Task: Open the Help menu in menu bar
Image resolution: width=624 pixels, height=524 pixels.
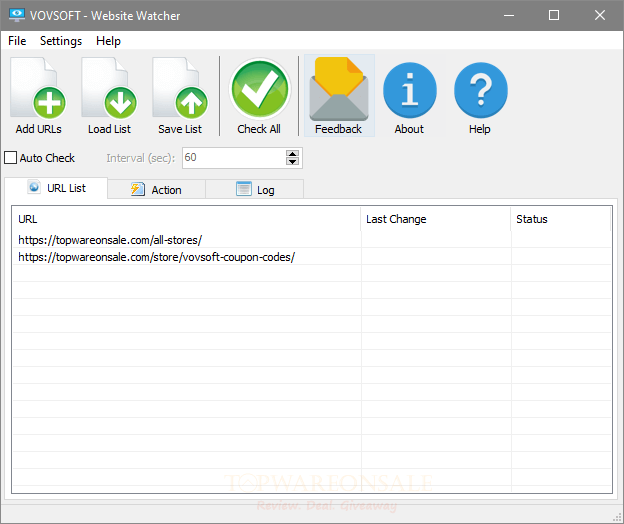Action: click(108, 41)
